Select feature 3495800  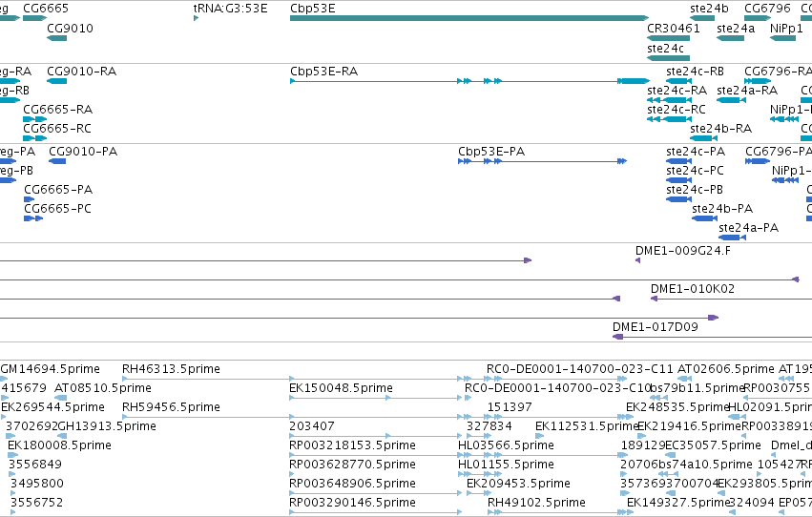13,494
